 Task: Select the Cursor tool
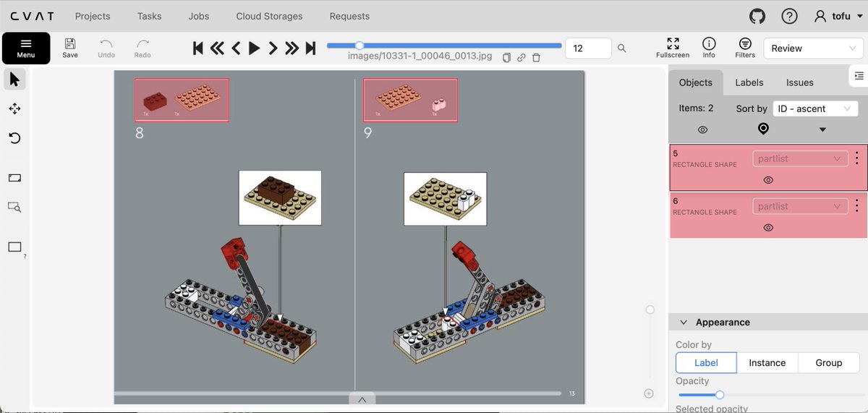pos(14,79)
